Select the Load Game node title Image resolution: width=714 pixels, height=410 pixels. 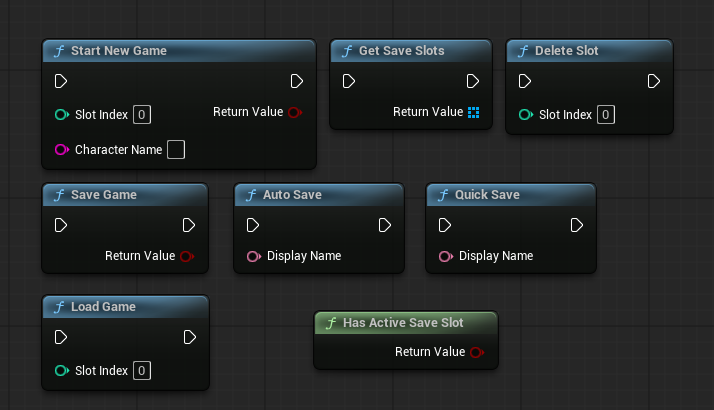coord(103,307)
